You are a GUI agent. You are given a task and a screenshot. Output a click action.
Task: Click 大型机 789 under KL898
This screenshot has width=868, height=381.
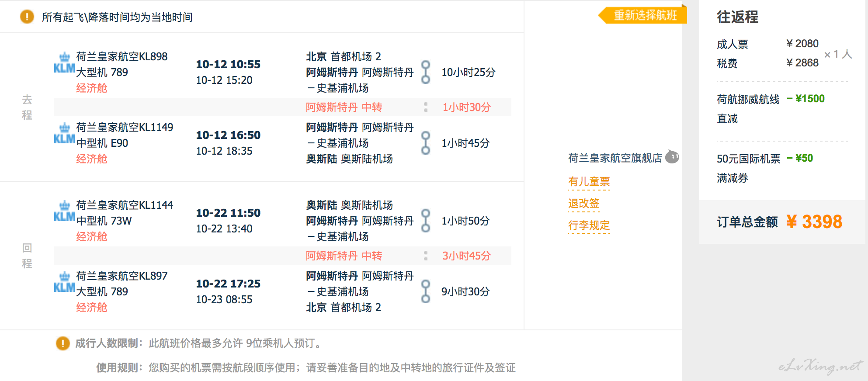pyautogui.click(x=102, y=72)
